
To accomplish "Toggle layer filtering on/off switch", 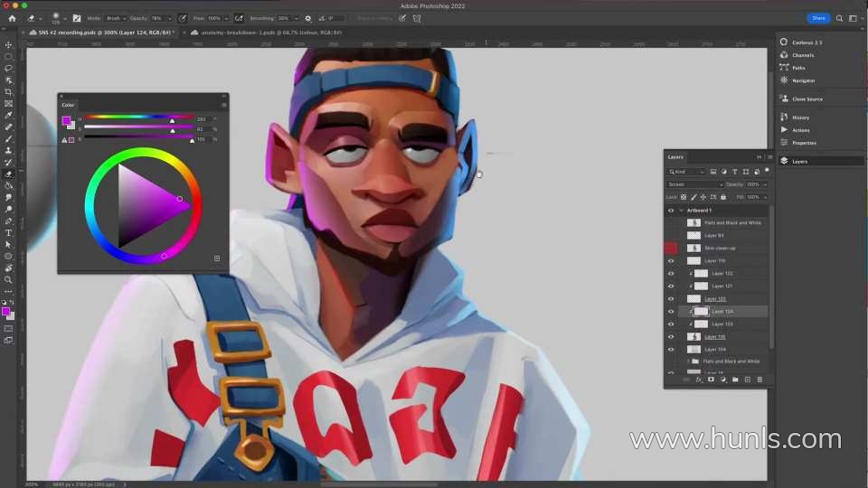I will tap(767, 171).
